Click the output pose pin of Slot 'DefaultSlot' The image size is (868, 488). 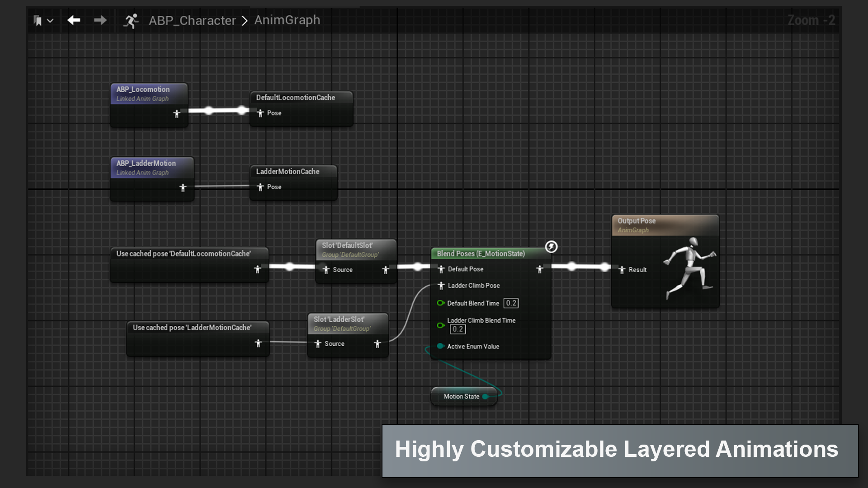pos(386,270)
